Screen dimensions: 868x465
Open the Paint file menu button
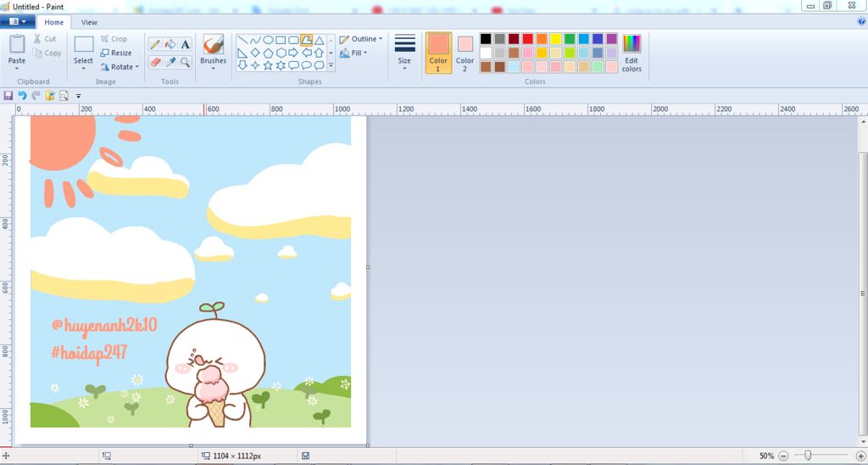coord(18,21)
